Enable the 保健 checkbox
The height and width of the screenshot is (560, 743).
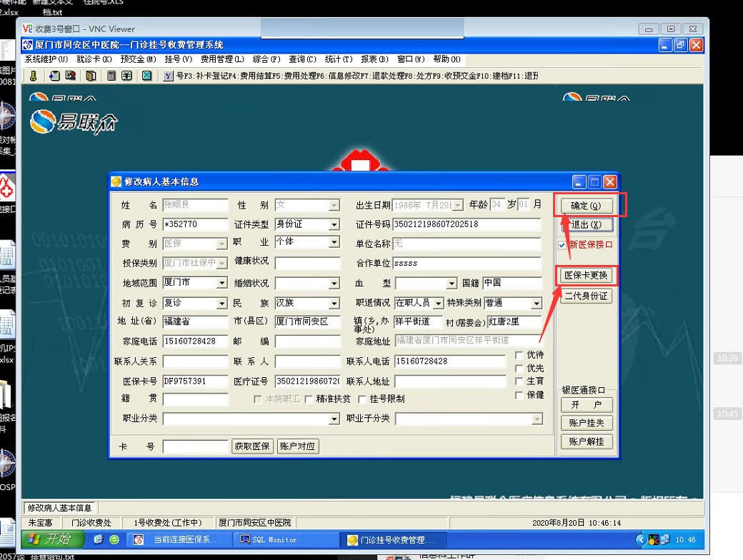(519, 395)
